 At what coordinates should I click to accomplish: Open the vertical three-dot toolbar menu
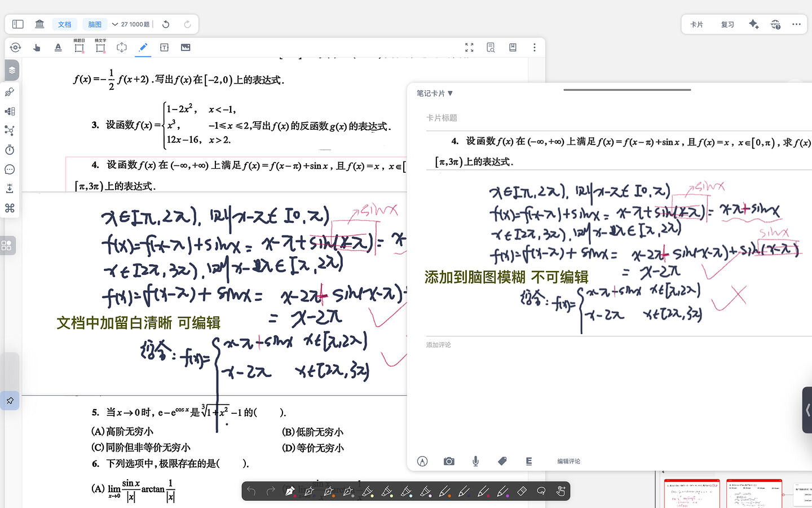[534, 47]
